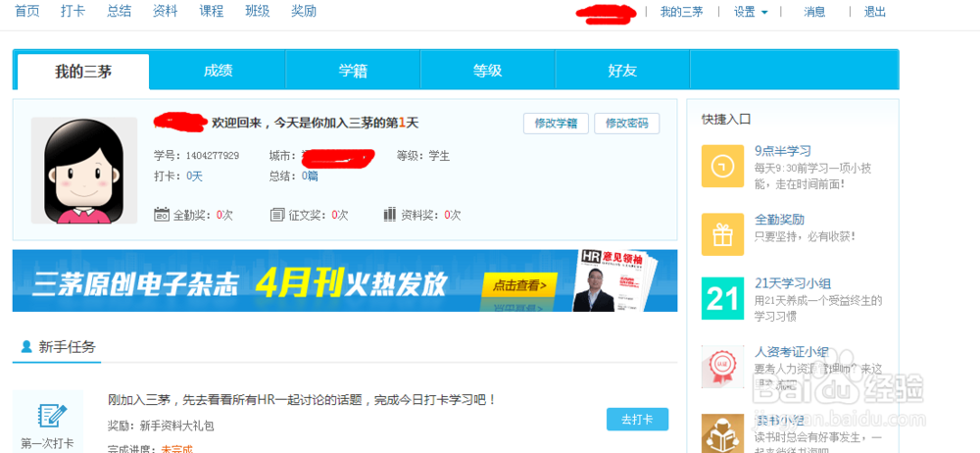This screenshot has width=980, height=453.
Task: Open 我的三茅 link in the top bar
Action: click(x=681, y=12)
